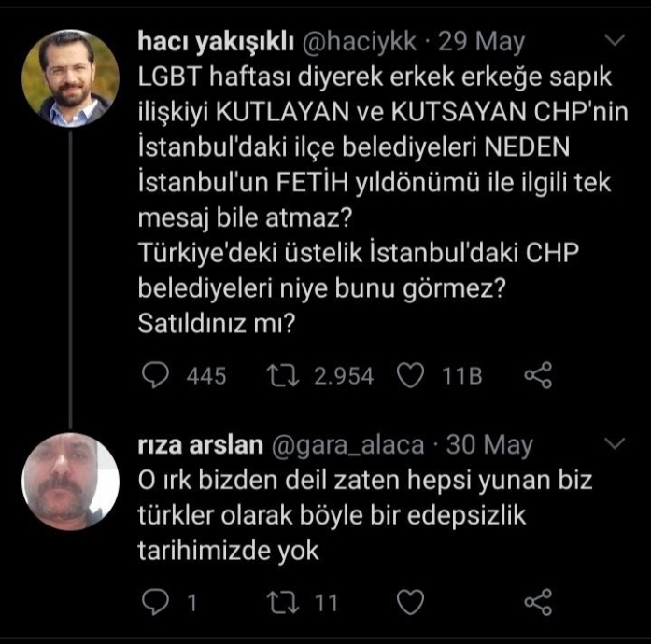Like the tweet with 11B likes
Viewport: 651px width, 644px height.
pos(410,376)
